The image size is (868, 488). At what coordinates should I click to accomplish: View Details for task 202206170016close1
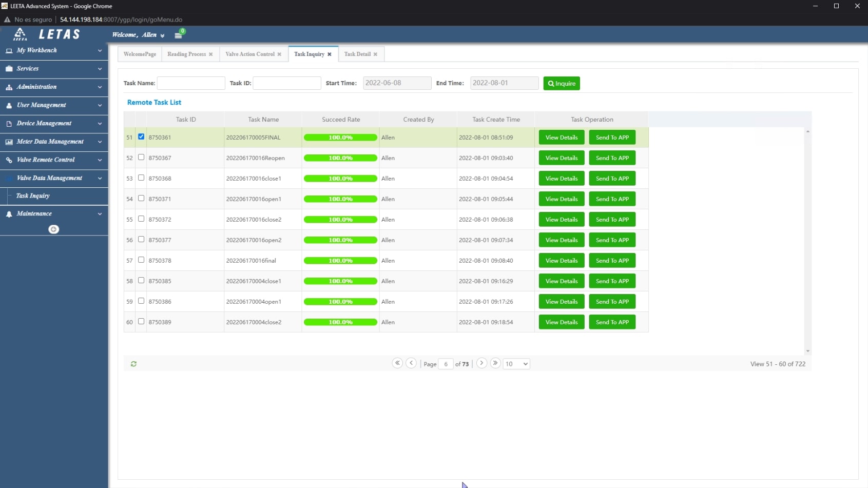[562, 179]
